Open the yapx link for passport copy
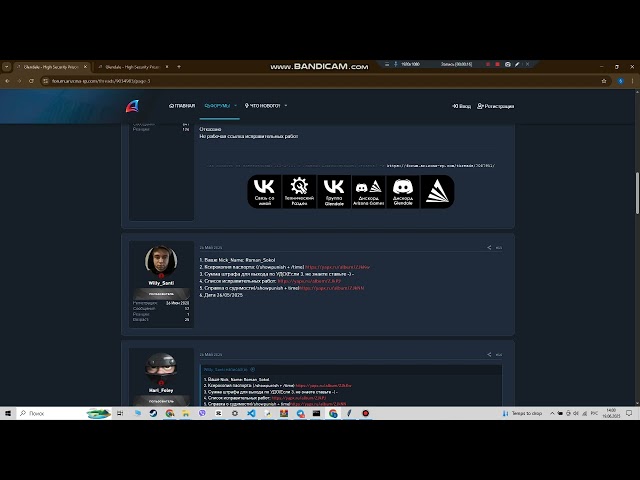Viewport: 640px width, 480px height. point(338,267)
